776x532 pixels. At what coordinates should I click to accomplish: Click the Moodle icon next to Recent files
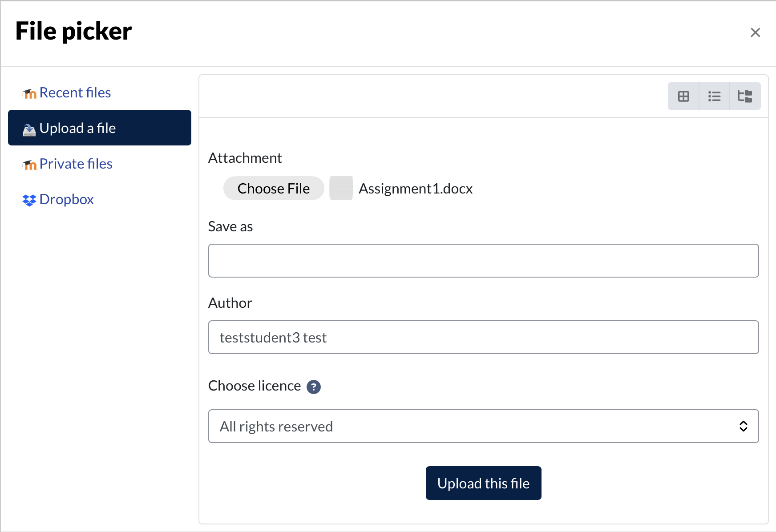pos(29,93)
